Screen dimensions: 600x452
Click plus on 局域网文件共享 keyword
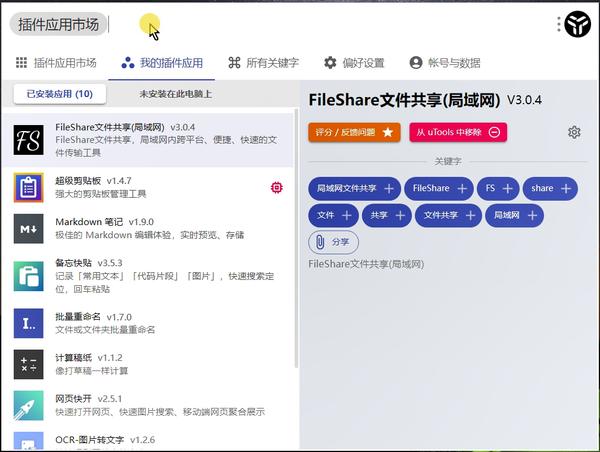click(x=389, y=189)
